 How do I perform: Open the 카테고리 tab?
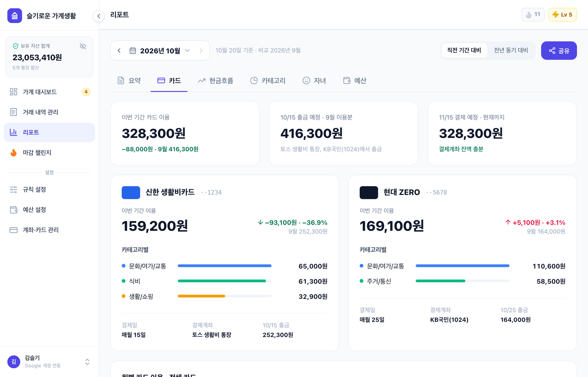pyautogui.click(x=268, y=81)
